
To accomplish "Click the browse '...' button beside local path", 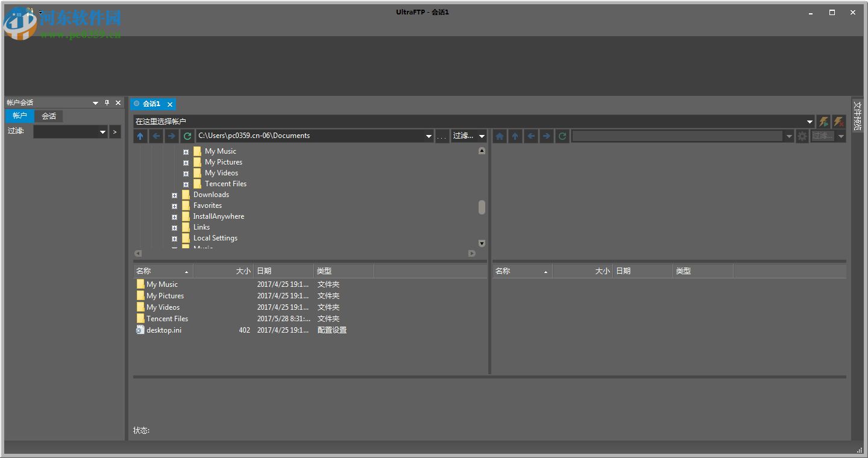I will tap(442, 136).
